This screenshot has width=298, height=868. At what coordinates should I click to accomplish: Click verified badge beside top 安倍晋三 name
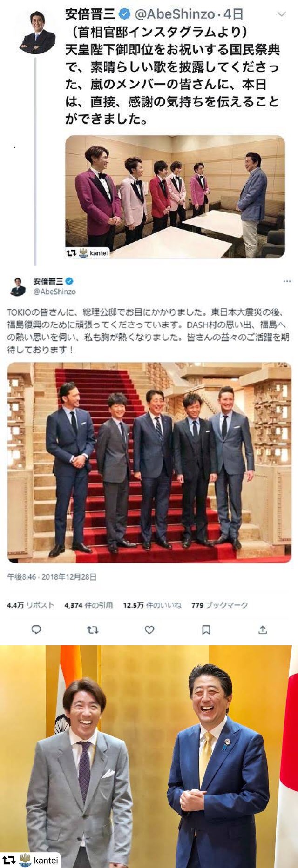[124, 14]
